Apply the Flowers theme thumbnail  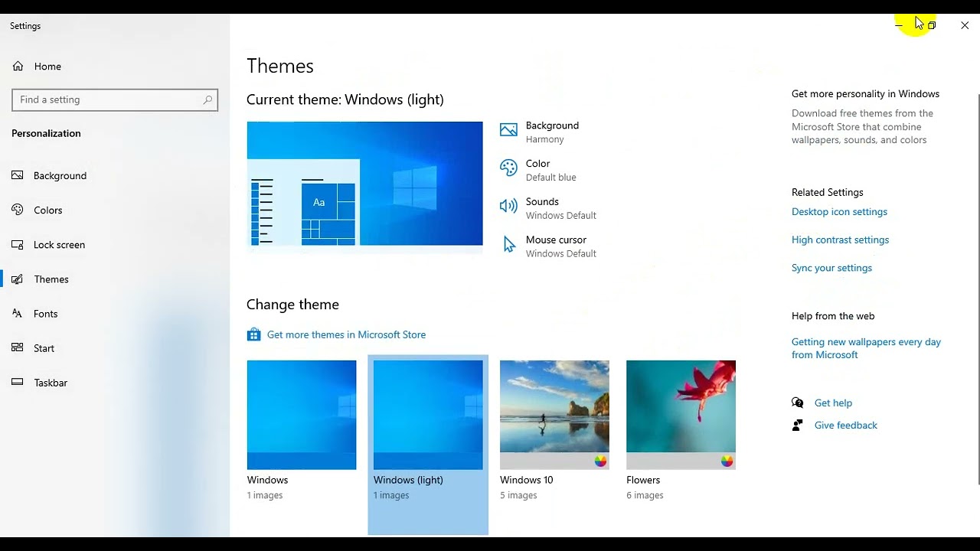pyautogui.click(x=681, y=415)
